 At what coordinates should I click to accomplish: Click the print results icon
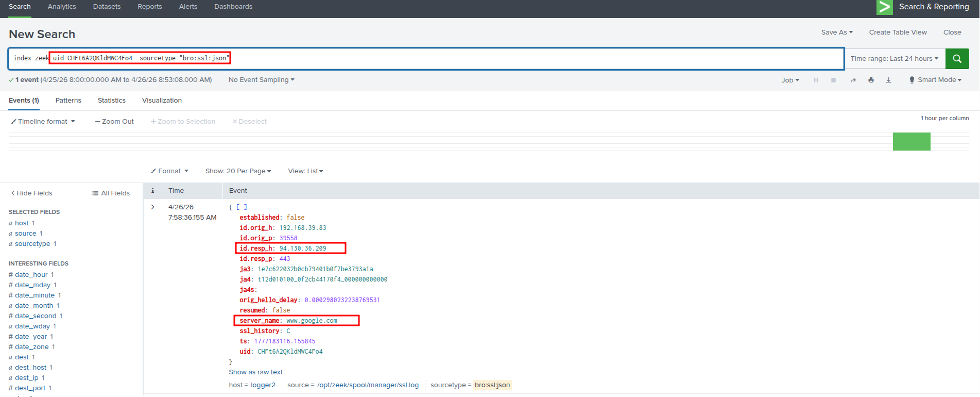click(x=871, y=80)
